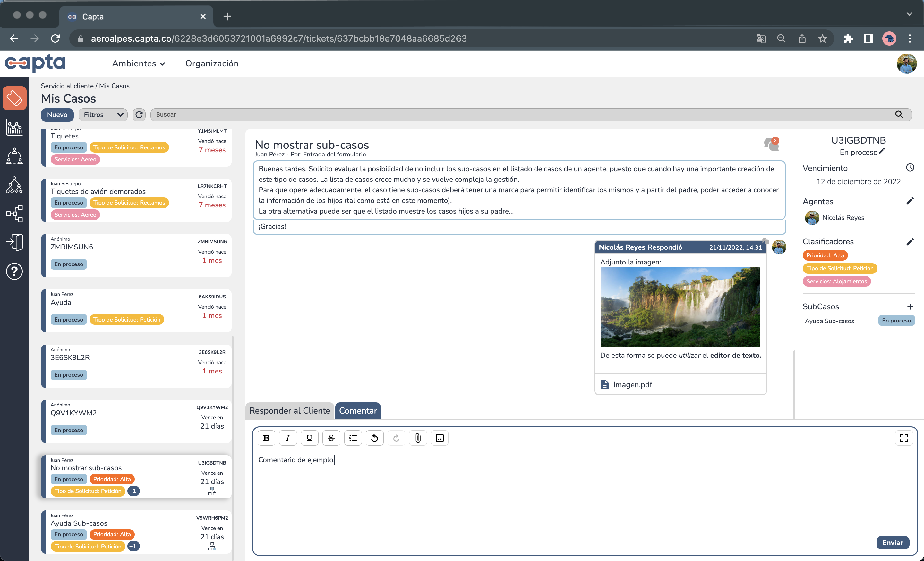Viewport: 924px width, 561px height.
Task: Expand the editor to fullscreen
Action: pyautogui.click(x=904, y=438)
